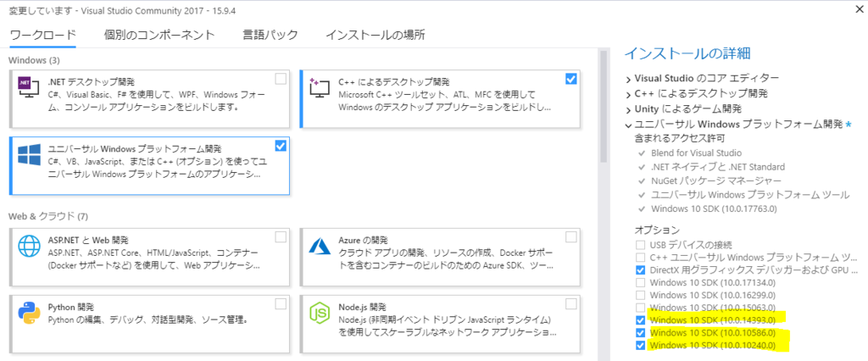Click the Web & クラウド (7) section heading
Image resolution: width=868 pixels, height=361 pixels.
pos(48,215)
